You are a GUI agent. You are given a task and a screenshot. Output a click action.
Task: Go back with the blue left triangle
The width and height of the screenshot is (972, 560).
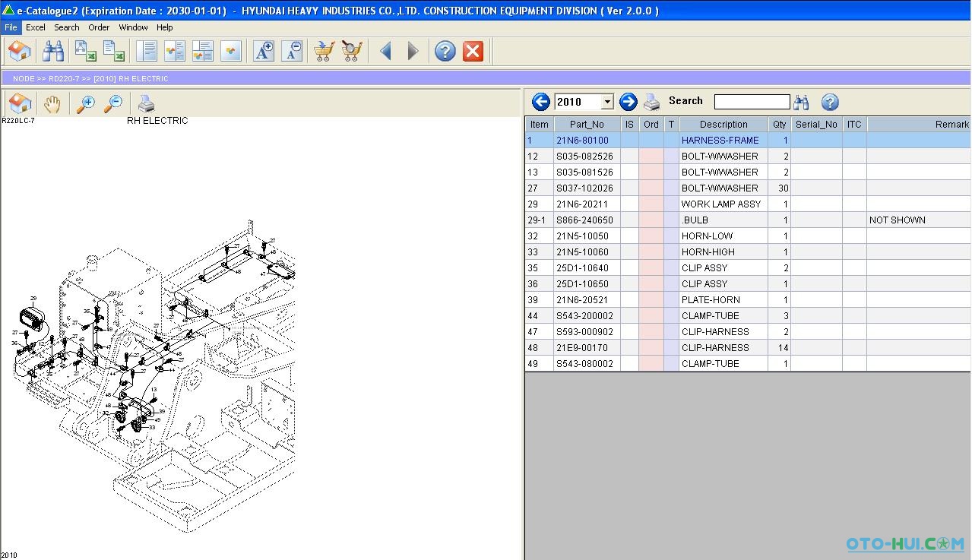[x=386, y=51]
